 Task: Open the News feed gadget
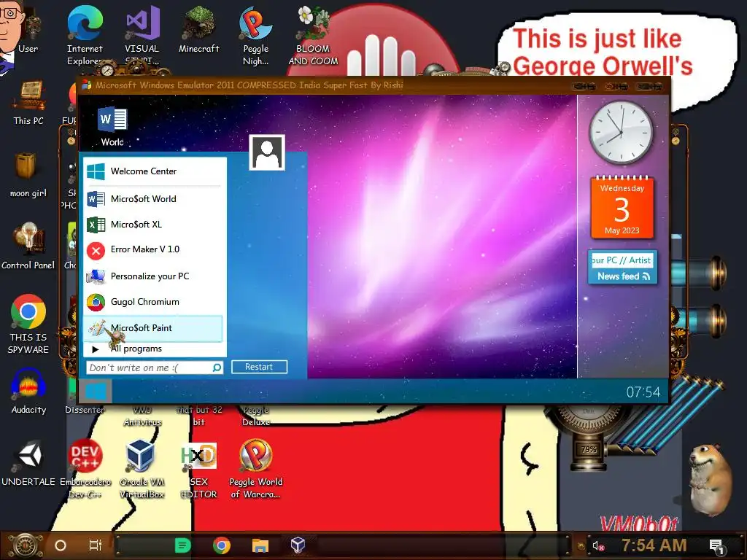pos(623,268)
